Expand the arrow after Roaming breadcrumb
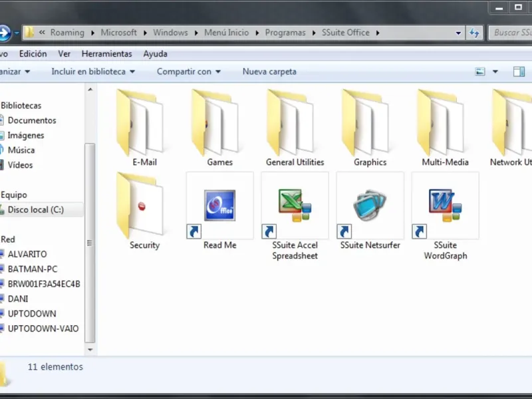 [x=92, y=33]
